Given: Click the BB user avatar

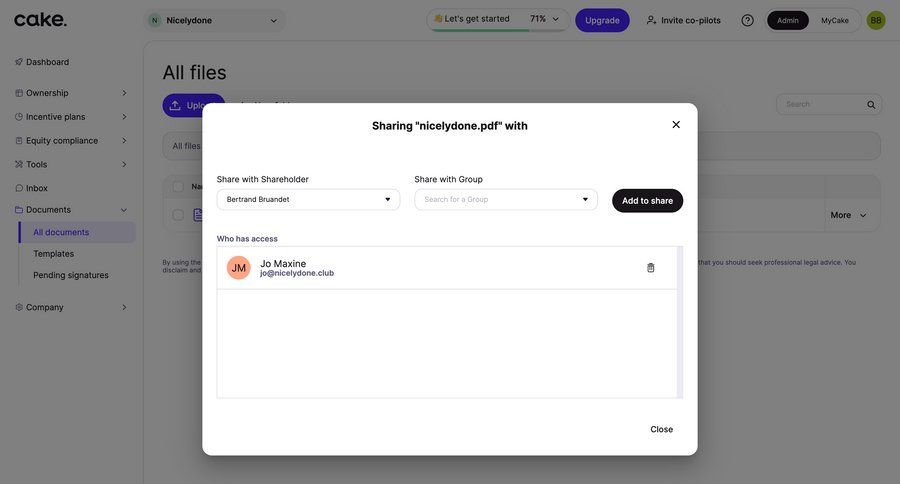Looking at the screenshot, I should pos(876,20).
